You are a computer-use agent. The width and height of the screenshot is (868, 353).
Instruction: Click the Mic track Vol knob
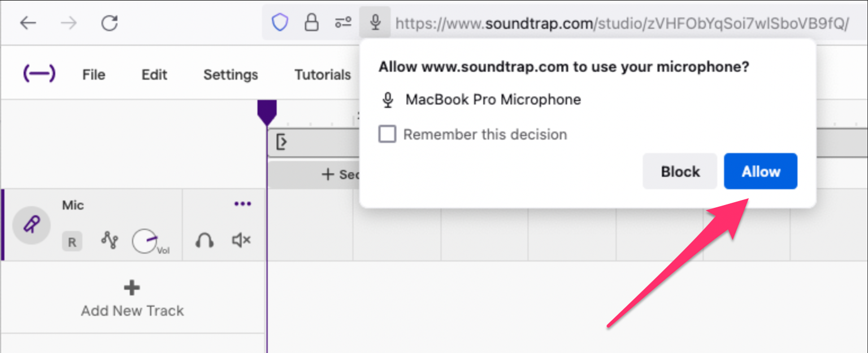(x=145, y=241)
